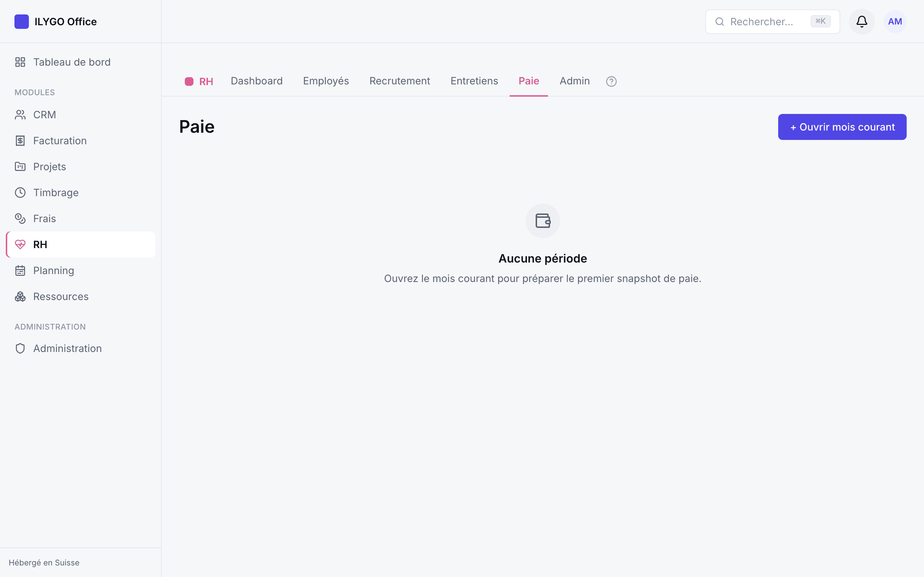This screenshot has width=924, height=577.
Task: Click the Frais coins icon
Action: pos(20,219)
